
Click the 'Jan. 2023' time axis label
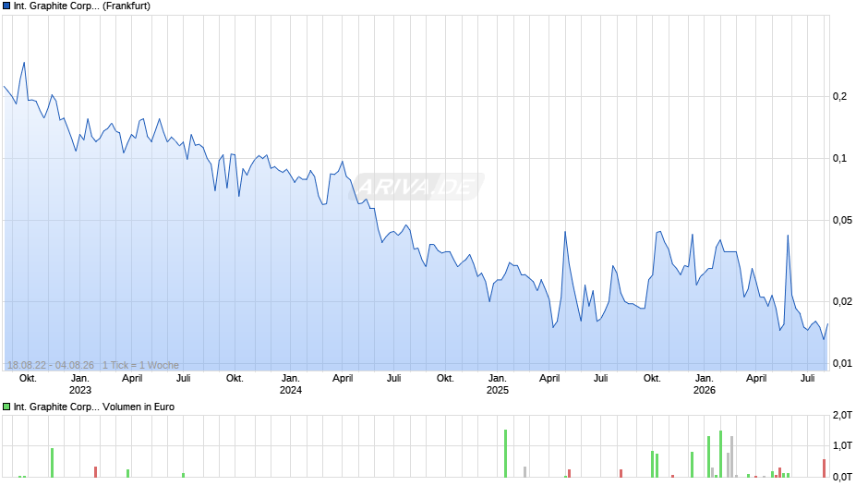[x=80, y=384]
